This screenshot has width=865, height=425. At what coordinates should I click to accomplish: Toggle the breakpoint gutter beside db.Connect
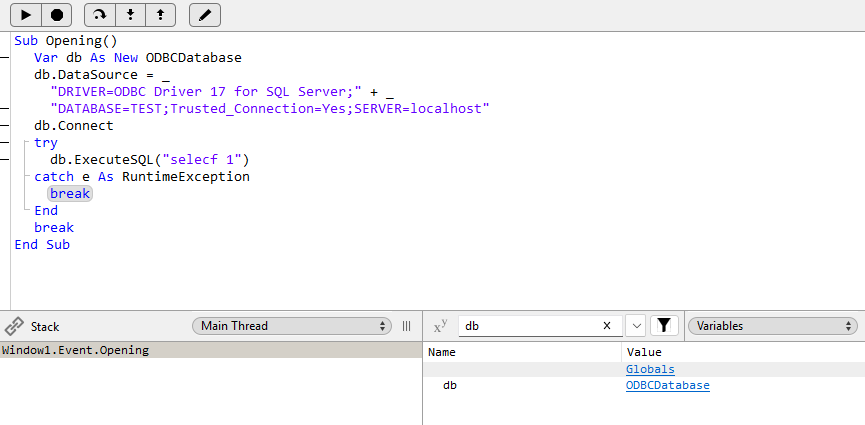point(6,126)
